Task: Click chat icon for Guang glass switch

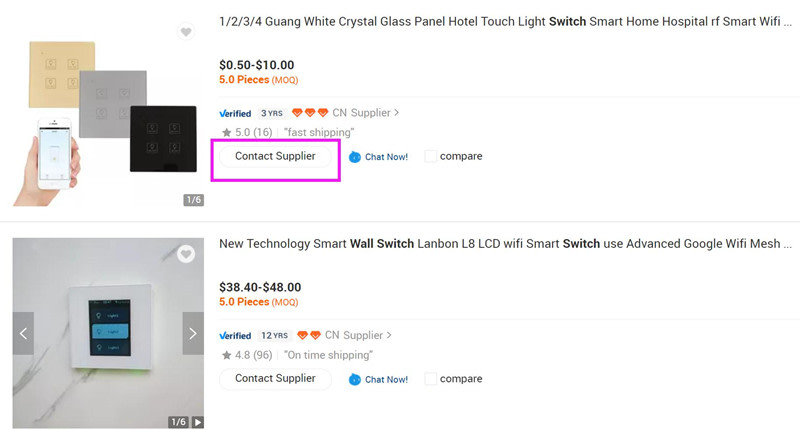Action: click(355, 157)
